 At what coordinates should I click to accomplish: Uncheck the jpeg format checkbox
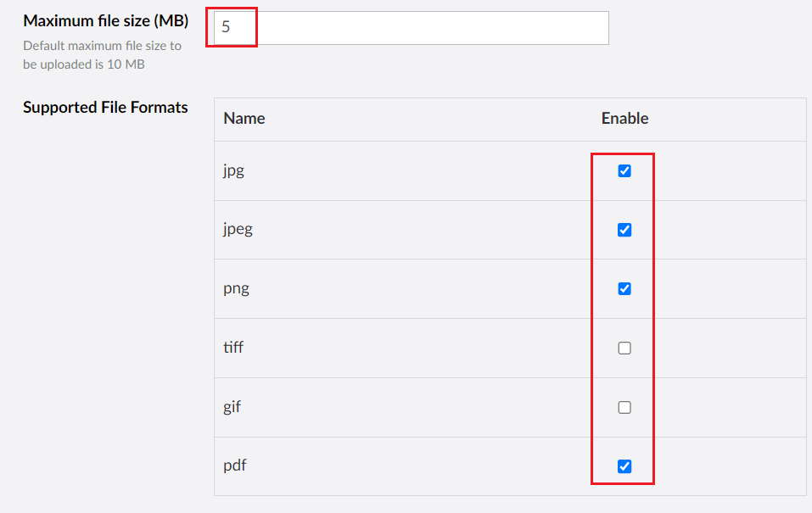pos(624,229)
